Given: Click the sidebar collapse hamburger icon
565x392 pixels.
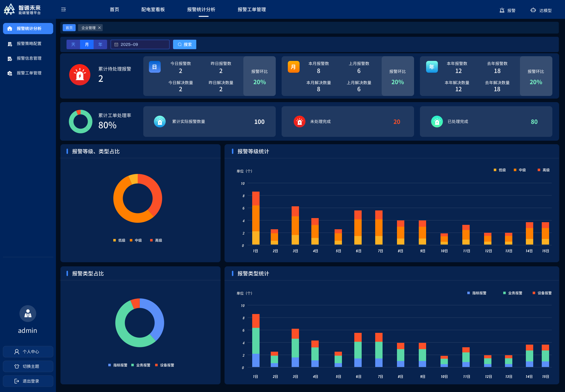Looking at the screenshot, I should [63, 9].
